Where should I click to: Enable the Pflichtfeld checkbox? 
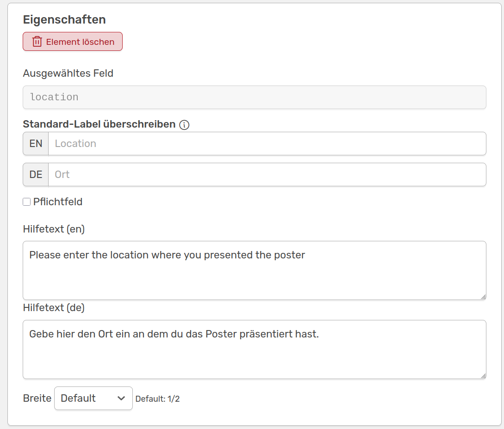click(27, 202)
